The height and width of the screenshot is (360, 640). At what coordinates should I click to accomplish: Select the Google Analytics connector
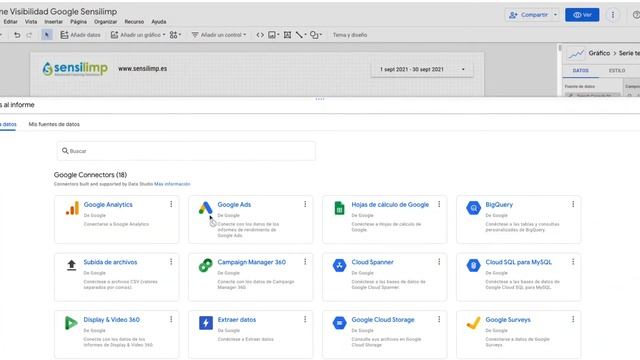116,220
